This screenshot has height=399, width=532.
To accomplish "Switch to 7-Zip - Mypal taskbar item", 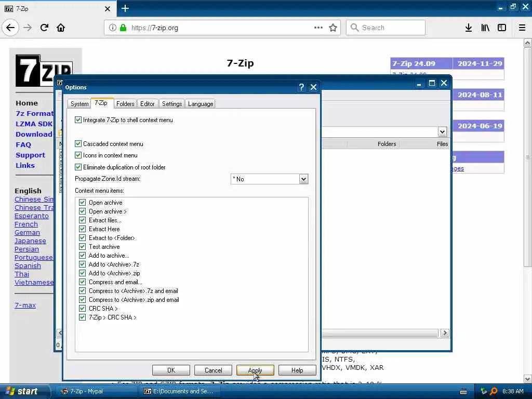I will tap(96, 391).
